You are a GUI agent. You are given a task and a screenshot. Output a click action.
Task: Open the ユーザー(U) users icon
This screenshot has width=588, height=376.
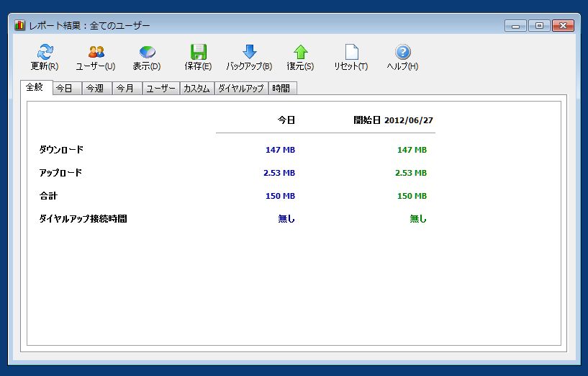pos(96,52)
